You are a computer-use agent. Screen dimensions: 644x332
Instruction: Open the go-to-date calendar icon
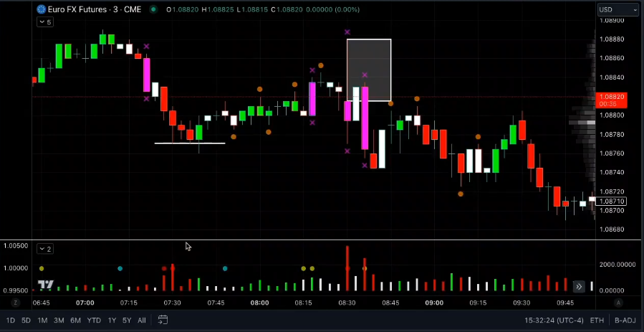[163, 320]
